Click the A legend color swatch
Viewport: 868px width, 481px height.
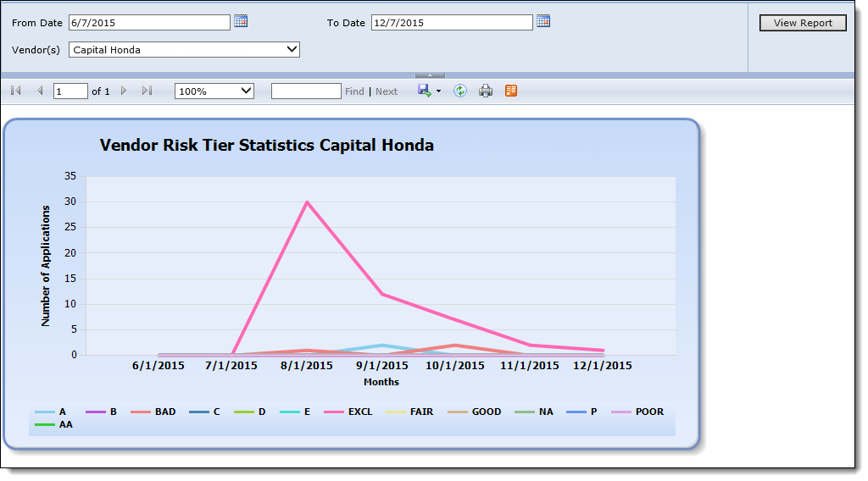(45, 412)
